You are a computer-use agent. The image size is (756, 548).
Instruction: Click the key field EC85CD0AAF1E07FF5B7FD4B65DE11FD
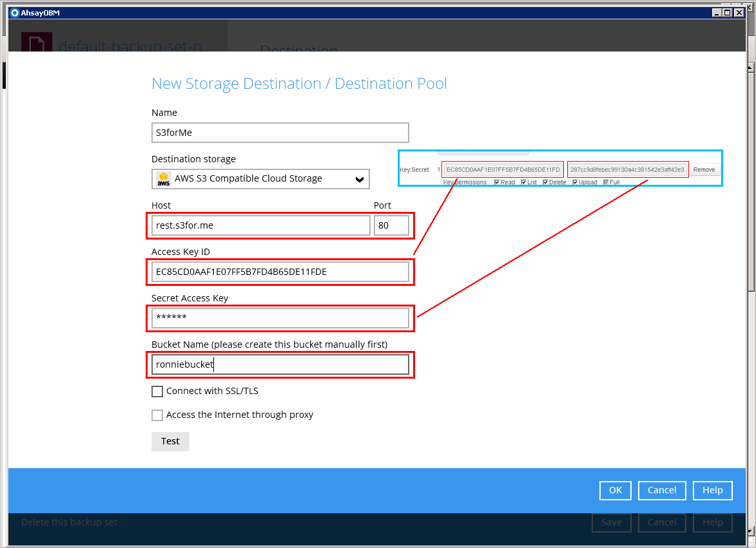point(503,169)
